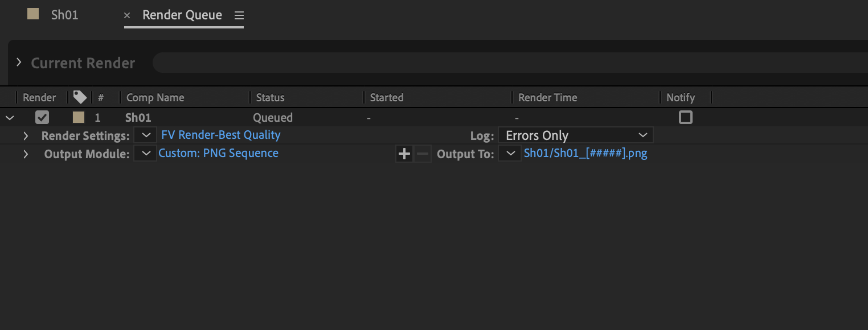Expand the Current Render section

click(18, 63)
